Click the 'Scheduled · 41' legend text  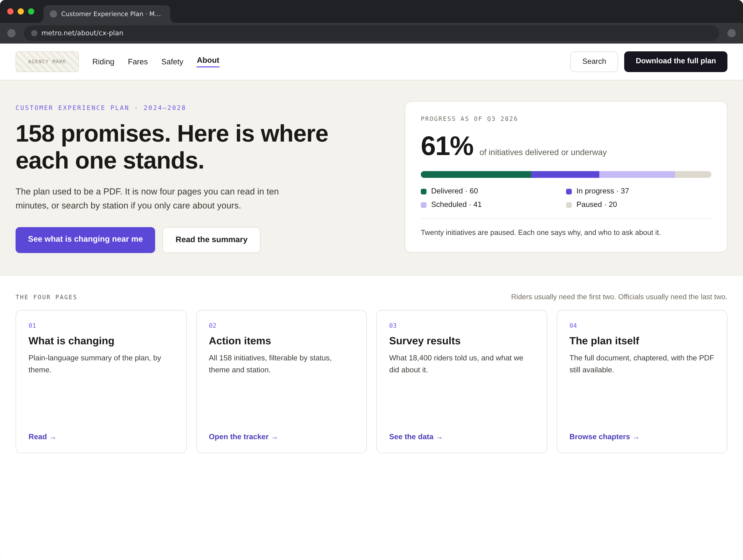[x=456, y=205]
